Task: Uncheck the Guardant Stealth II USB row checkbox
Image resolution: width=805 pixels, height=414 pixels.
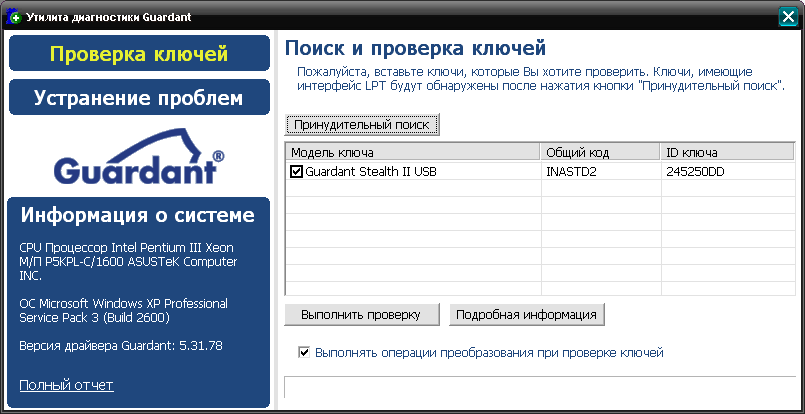Action: (296, 172)
